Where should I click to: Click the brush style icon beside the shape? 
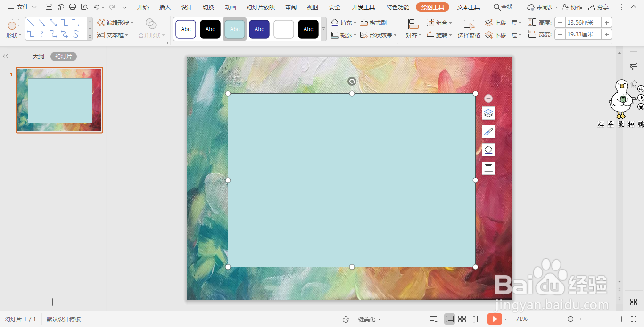(x=488, y=131)
